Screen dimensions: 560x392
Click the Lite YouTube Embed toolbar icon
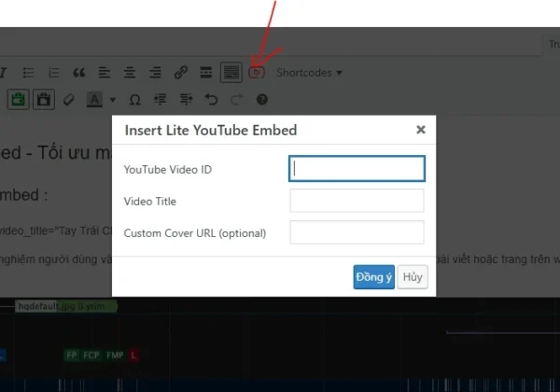[257, 73]
